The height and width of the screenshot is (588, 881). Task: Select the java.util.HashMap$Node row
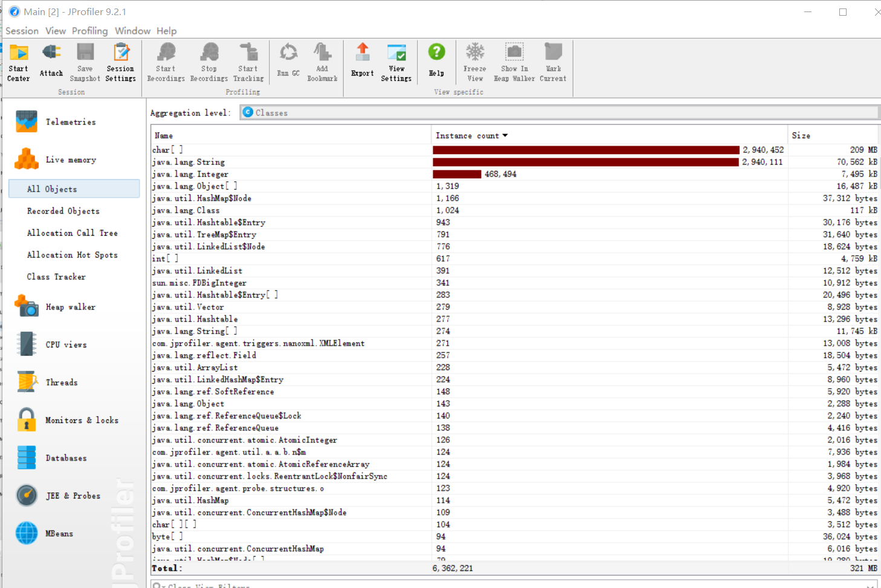[x=515, y=198]
